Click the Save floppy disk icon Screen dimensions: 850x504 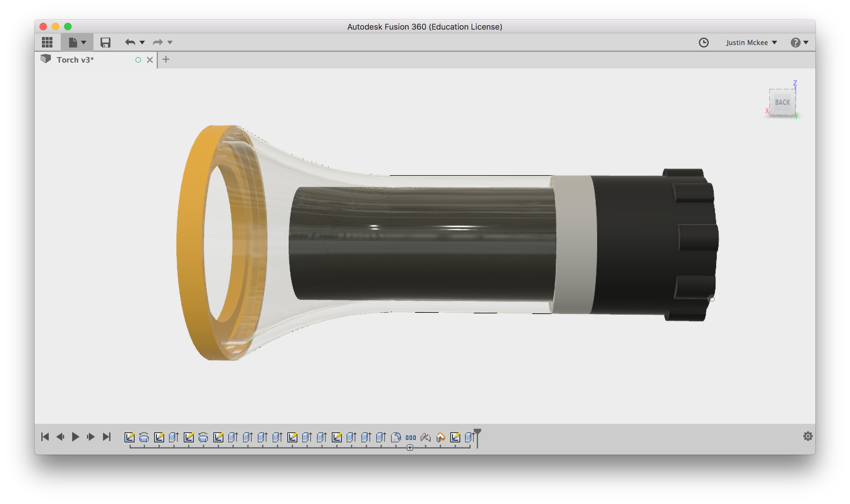(x=105, y=43)
